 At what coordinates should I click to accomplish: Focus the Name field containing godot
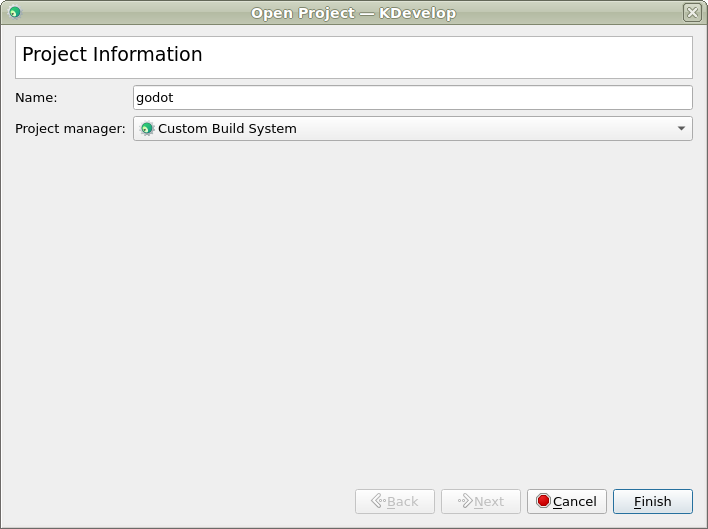click(412, 97)
